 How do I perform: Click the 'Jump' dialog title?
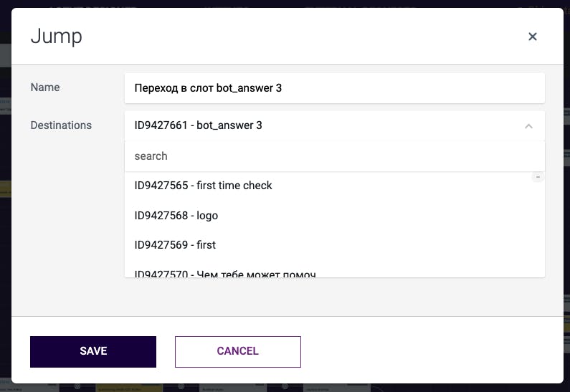tap(56, 36)
